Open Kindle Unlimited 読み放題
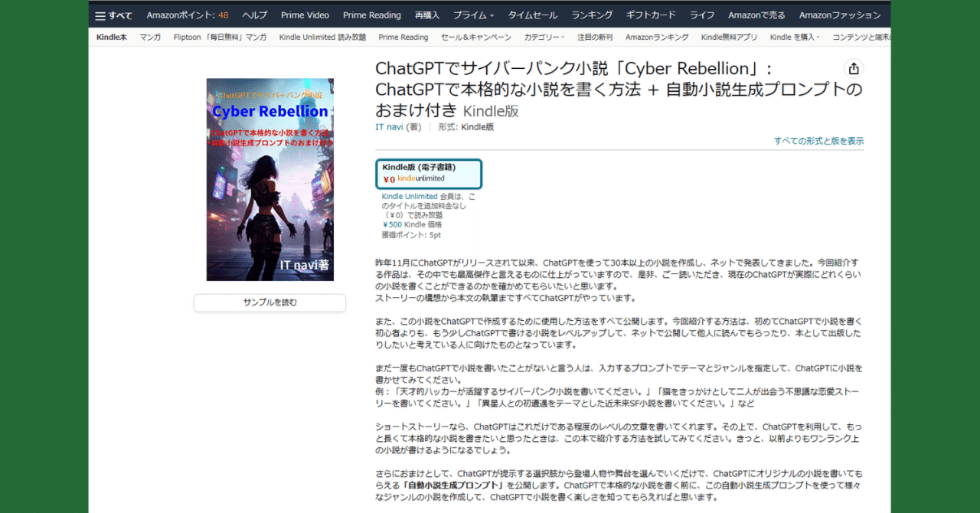 (x=322, y=36)
